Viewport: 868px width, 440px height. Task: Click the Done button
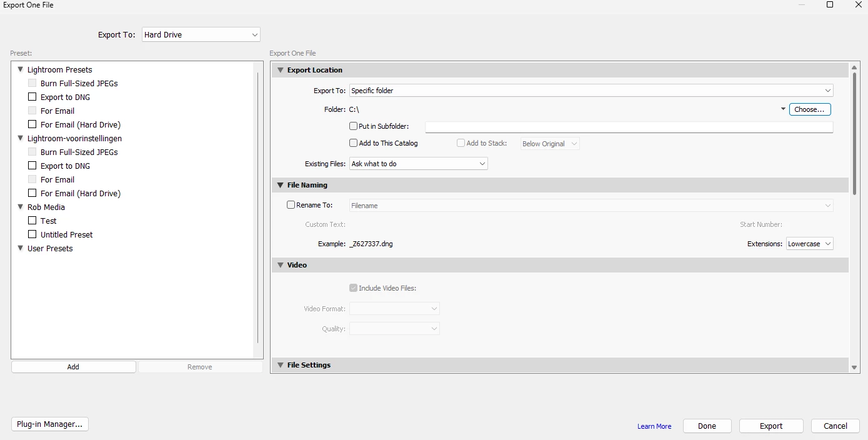[x=707, y=426]
